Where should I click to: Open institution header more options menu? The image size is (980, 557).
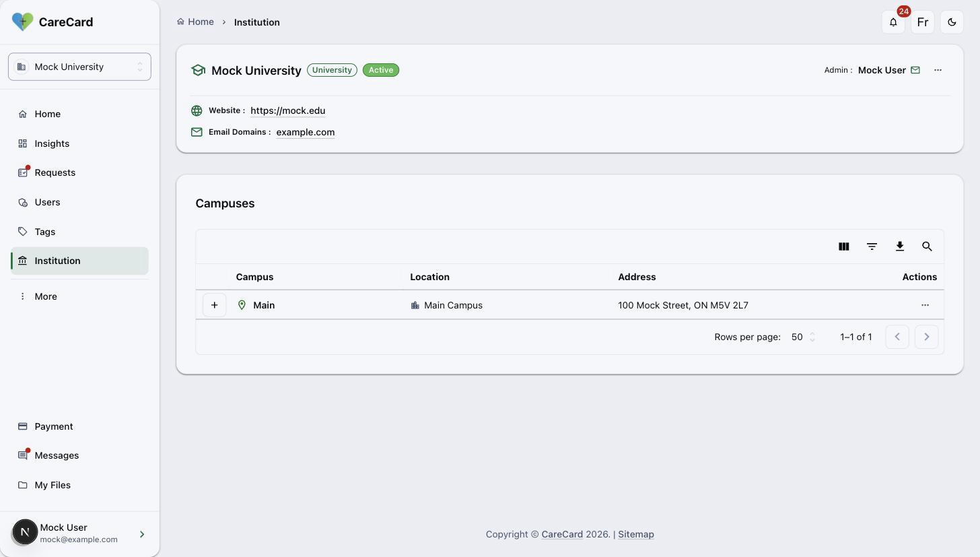pyautogui.click(x=938, y=70)
